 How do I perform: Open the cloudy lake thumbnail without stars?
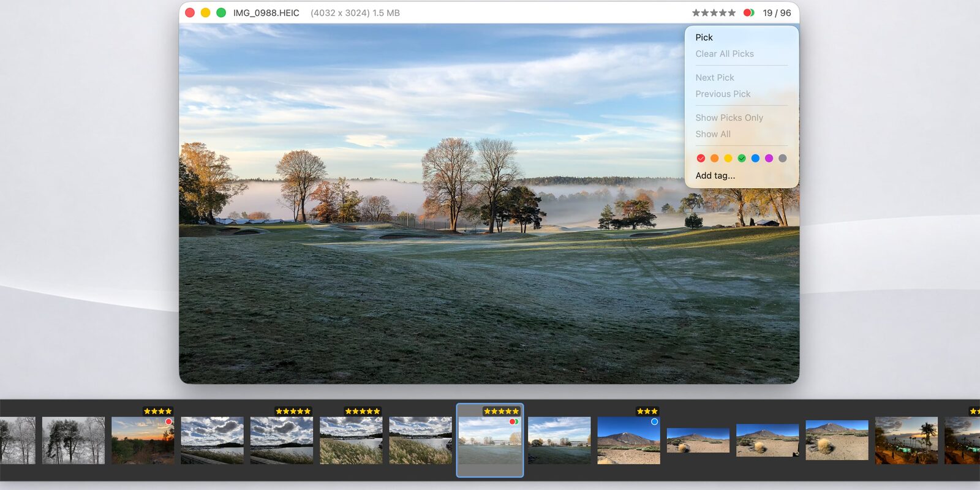click(212, 440)
